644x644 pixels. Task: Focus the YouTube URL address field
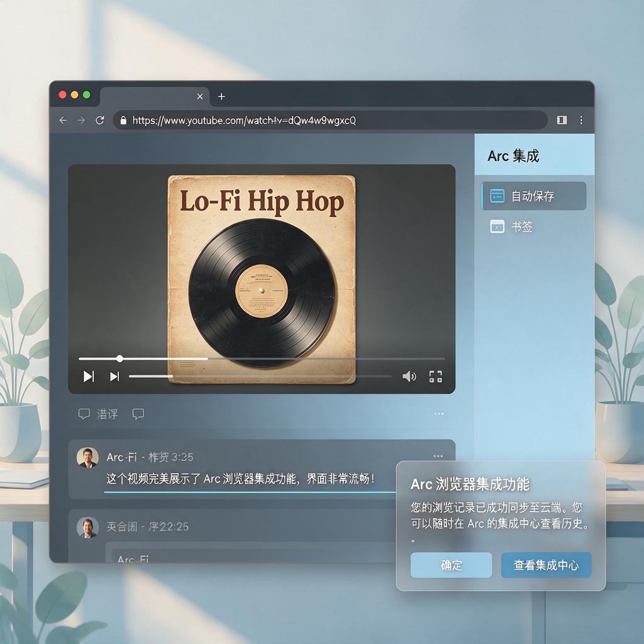(330, 120)
